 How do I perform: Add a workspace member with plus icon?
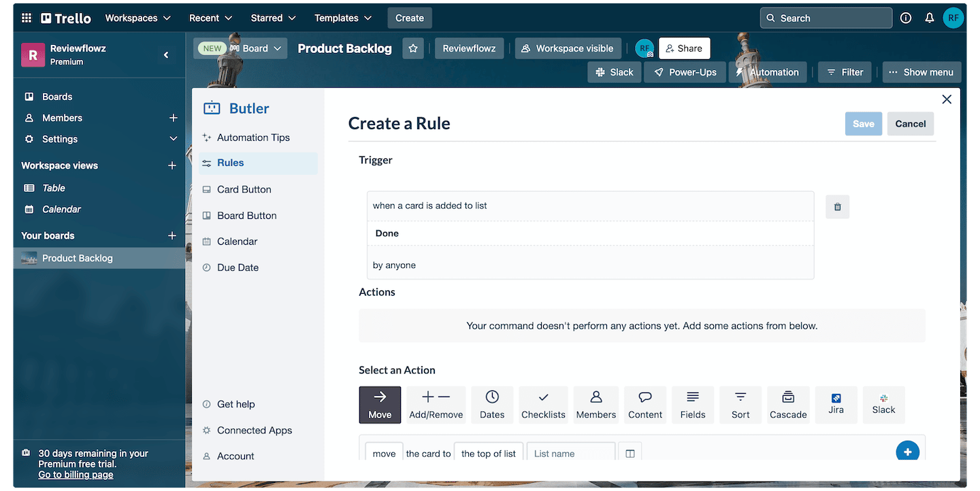(173, 118)
